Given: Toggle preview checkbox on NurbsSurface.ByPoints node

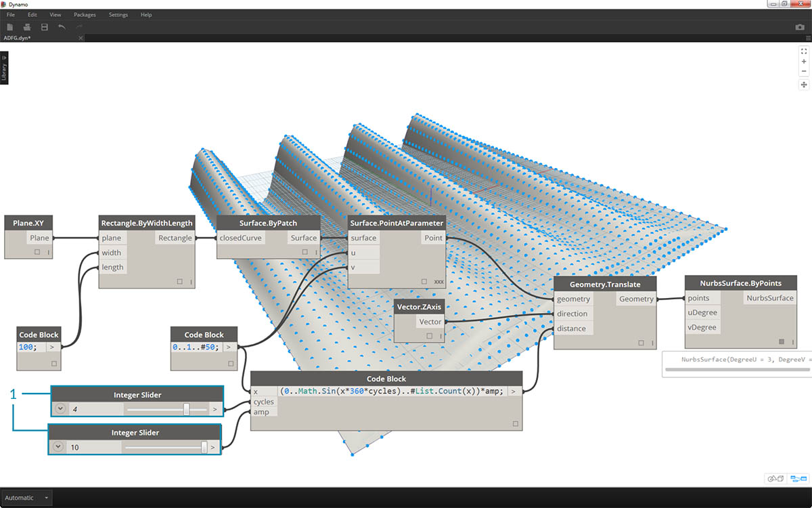Looking at the screenshot, I should pyautogui.click(x=781, y=342).
